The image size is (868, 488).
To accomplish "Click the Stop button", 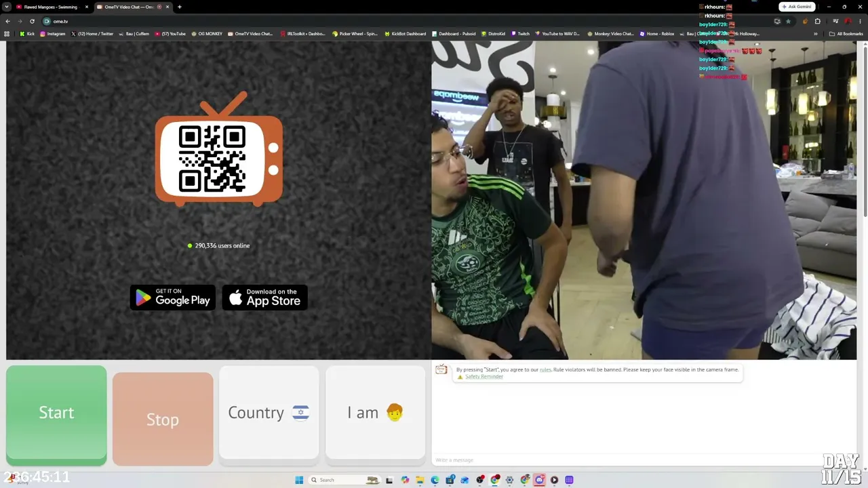I will point(163,419).
